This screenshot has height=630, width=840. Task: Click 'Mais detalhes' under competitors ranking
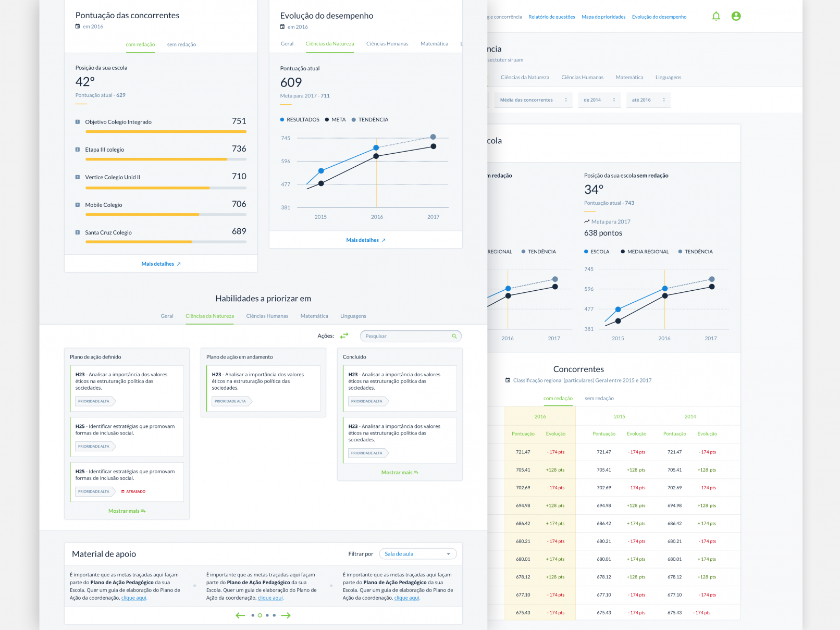[160, 264]
